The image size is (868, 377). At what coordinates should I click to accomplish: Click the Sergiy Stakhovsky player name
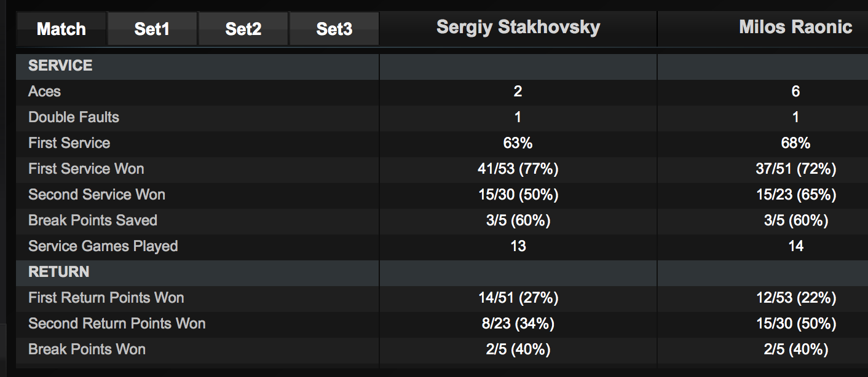pos(518,28)
